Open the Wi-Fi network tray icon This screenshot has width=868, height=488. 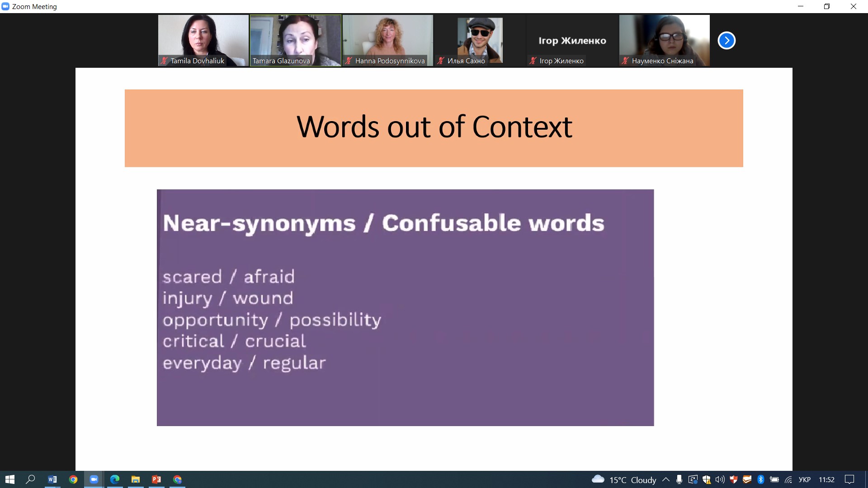(x=788, y=479)
